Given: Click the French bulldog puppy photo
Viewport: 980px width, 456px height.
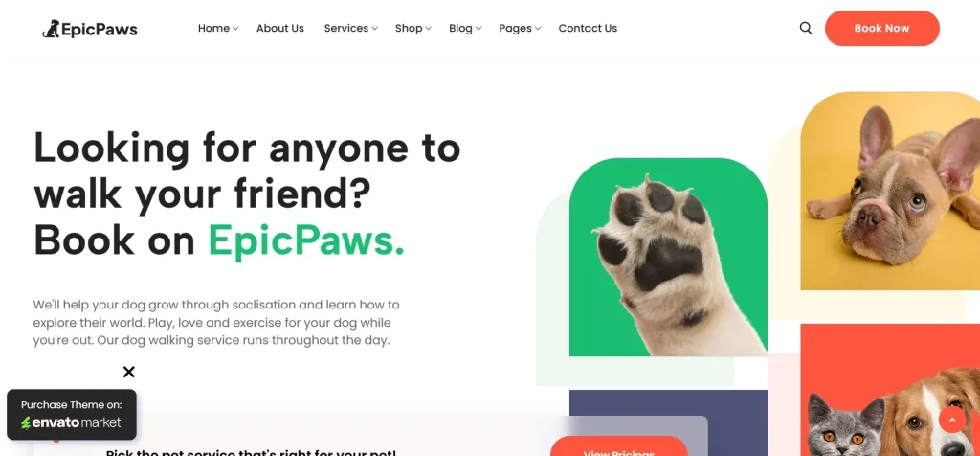Looking at the screenshot, I should coord(890,191).
